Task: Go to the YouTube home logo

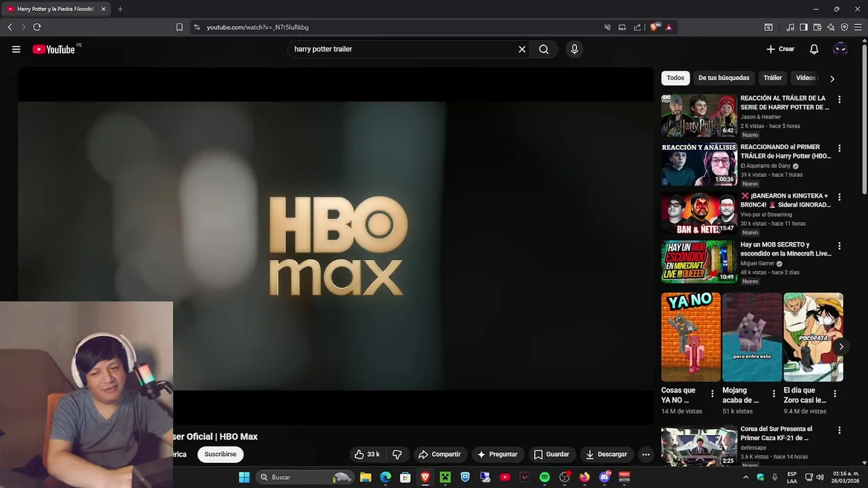Action: pyautogui.click(x=54, y=49)
